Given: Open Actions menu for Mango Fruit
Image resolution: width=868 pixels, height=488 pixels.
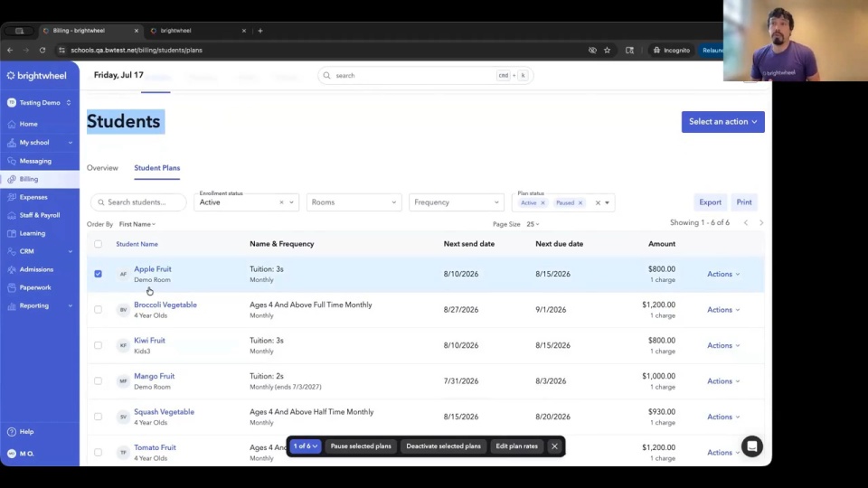Looking at the screenshot, I should click(723, 381).
